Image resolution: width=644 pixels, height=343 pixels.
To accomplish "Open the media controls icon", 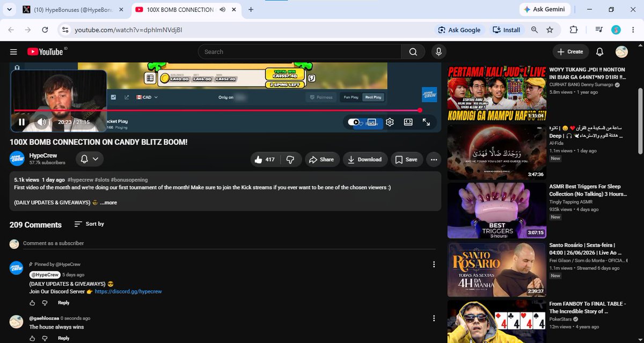I will (599, 30).
